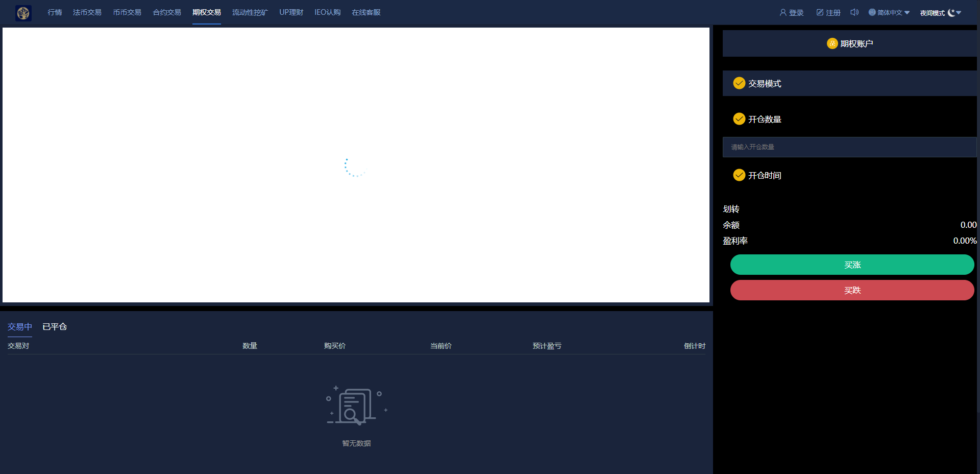Click the 请输入开仓数量 input field
This screenshot has height=474, width=980.
pos(849,147)
